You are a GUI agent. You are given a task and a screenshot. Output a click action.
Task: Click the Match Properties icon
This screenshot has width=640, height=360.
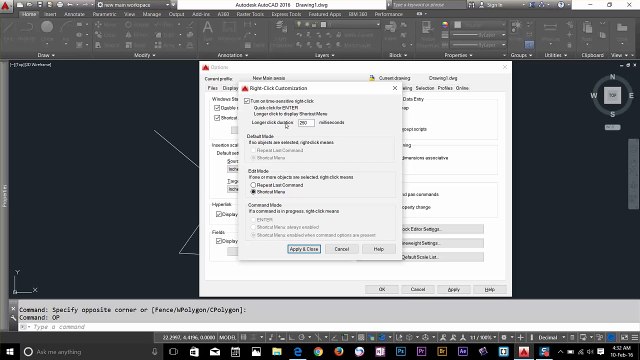pos(427,28)
